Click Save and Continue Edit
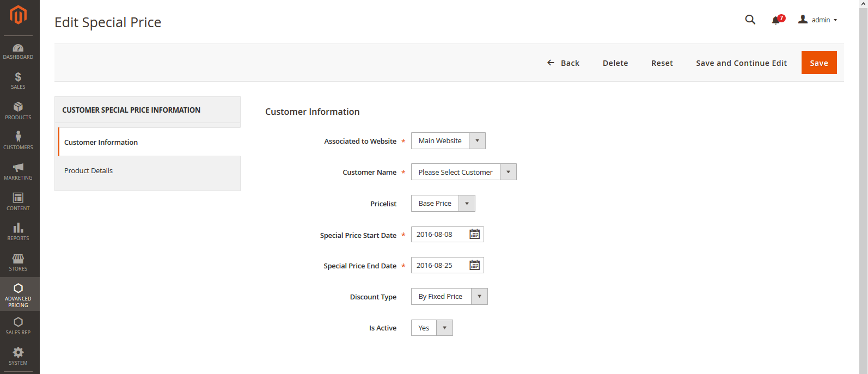Screen dimensions: 868x374 click(x=741, y=63)
